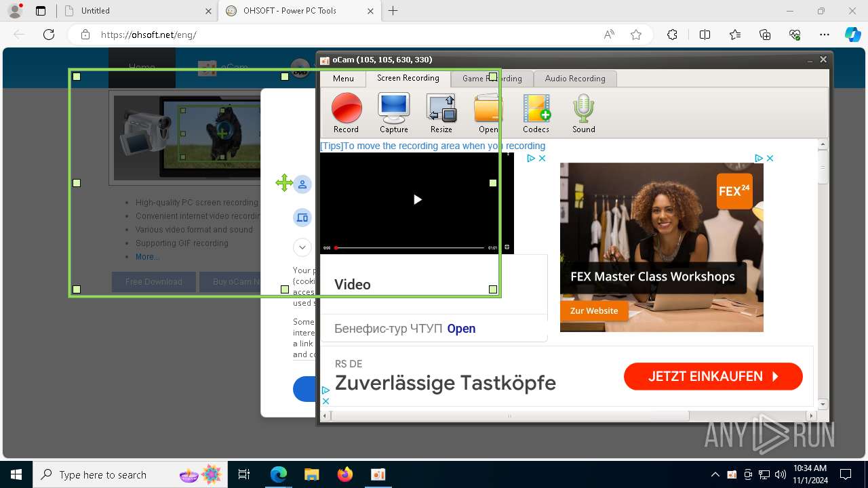The width and height of the screenshot is (868, 488).
Task: Click the Open link next to Бенефис-тур ЧТУП
Action: 461,329
